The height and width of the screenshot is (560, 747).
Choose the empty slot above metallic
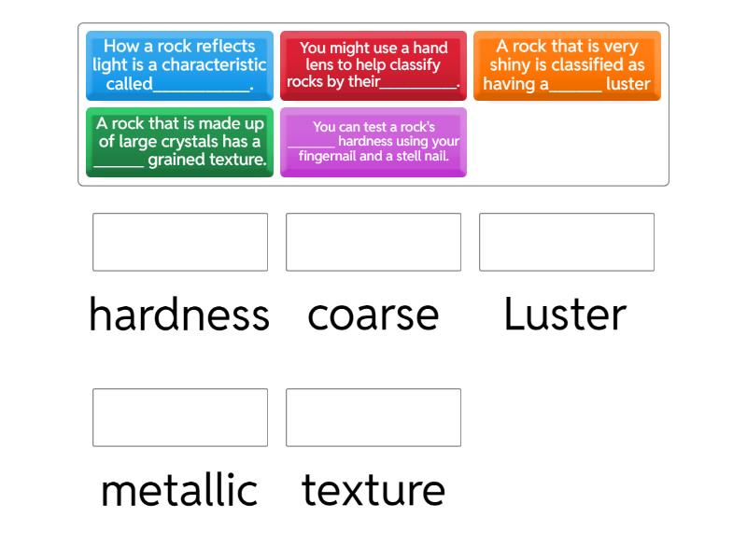point(180,417)
